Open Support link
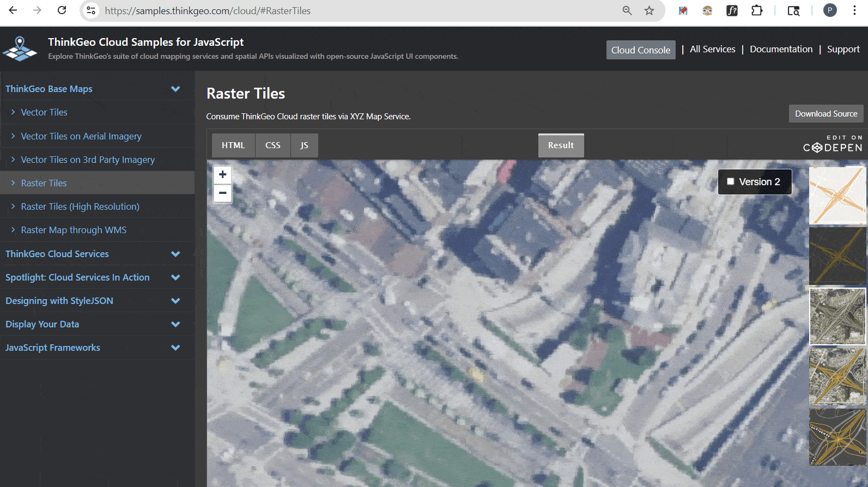The width and height of the screenshot is (868, 487). (x=843, y=49)
